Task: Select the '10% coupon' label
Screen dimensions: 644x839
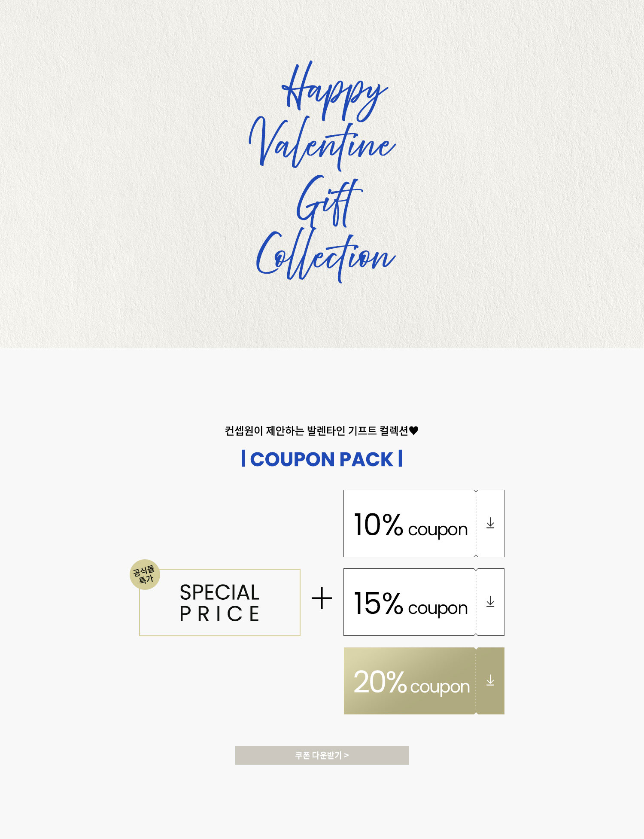Action: (x=410, y=525)
